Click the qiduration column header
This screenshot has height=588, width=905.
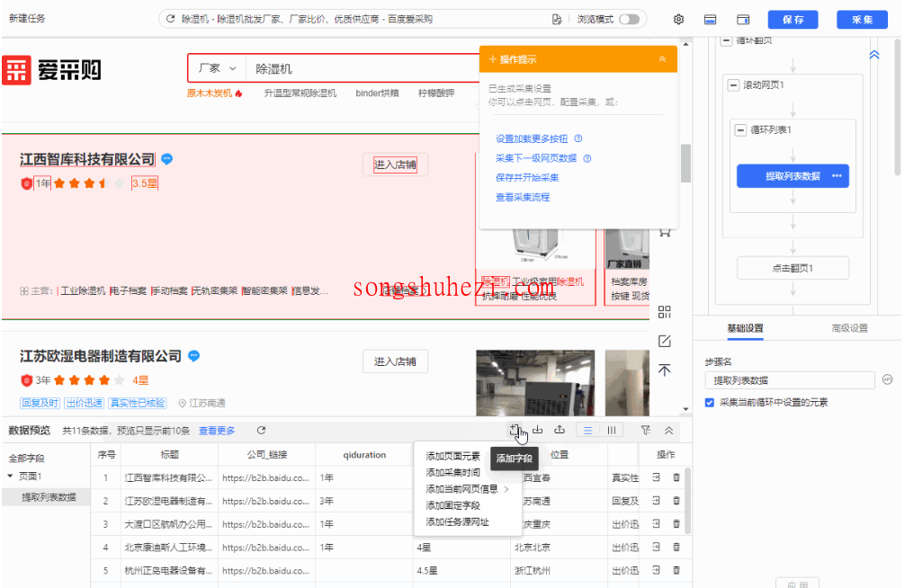point(364,455)
